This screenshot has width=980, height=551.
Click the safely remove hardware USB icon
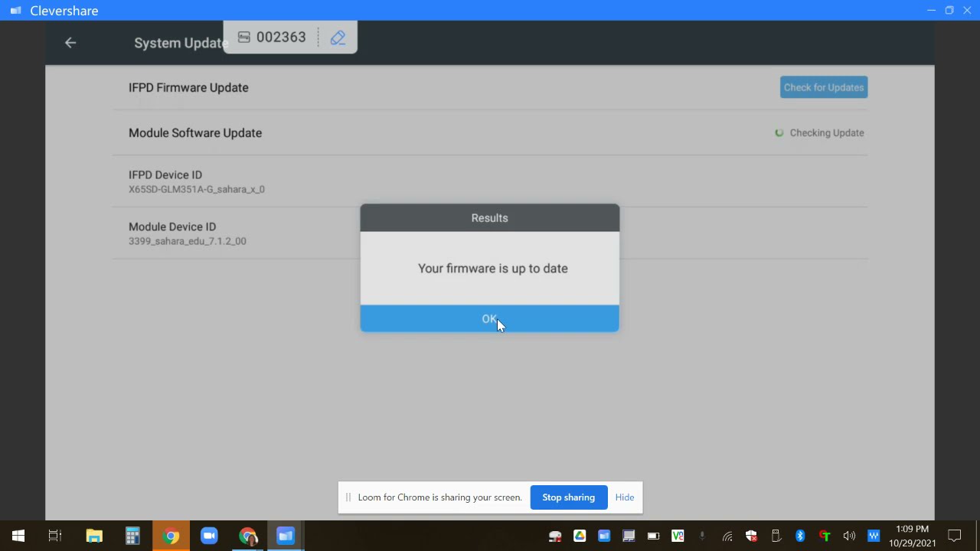click(776, 536)
